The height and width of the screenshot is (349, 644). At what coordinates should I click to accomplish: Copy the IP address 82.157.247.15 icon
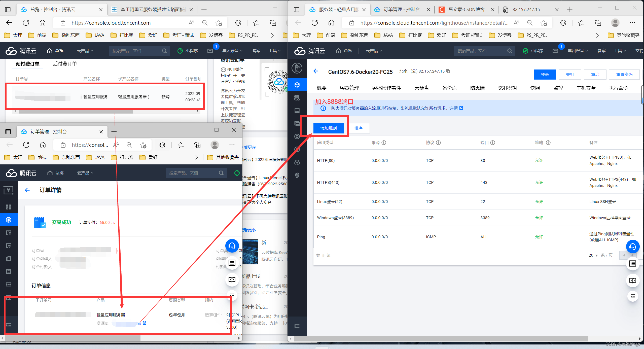coord(448,71)
